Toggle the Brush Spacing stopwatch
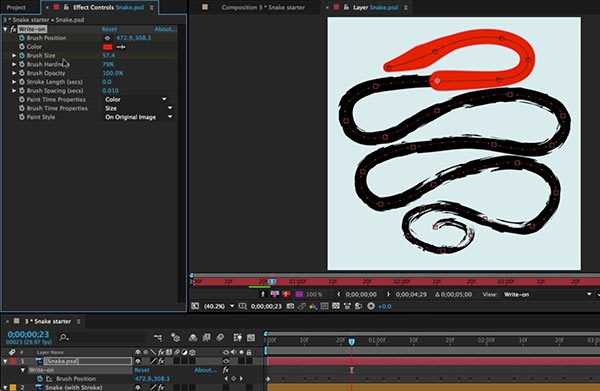 click(x=22, y=91)
